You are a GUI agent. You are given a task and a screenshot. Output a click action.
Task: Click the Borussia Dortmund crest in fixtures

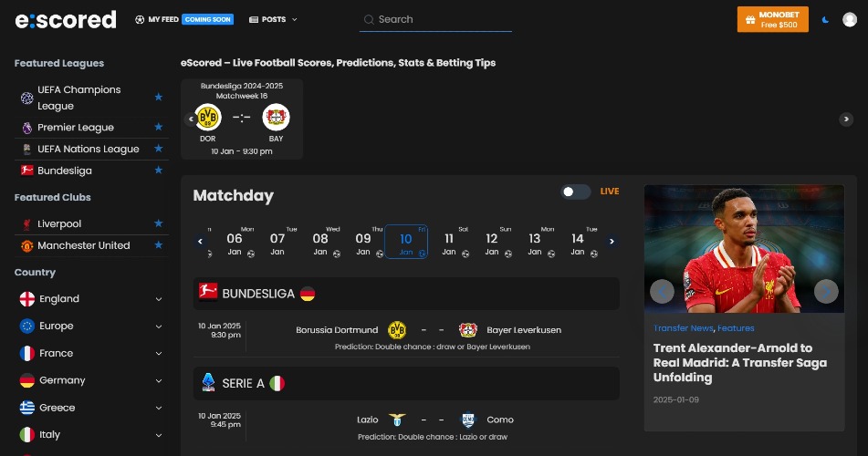[397, 330]
